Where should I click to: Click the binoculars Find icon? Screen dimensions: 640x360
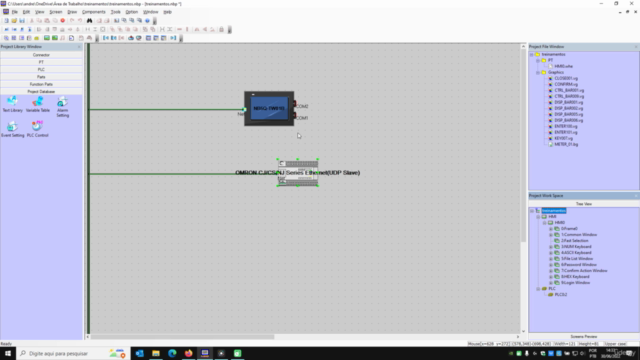[x=89, y=20]
